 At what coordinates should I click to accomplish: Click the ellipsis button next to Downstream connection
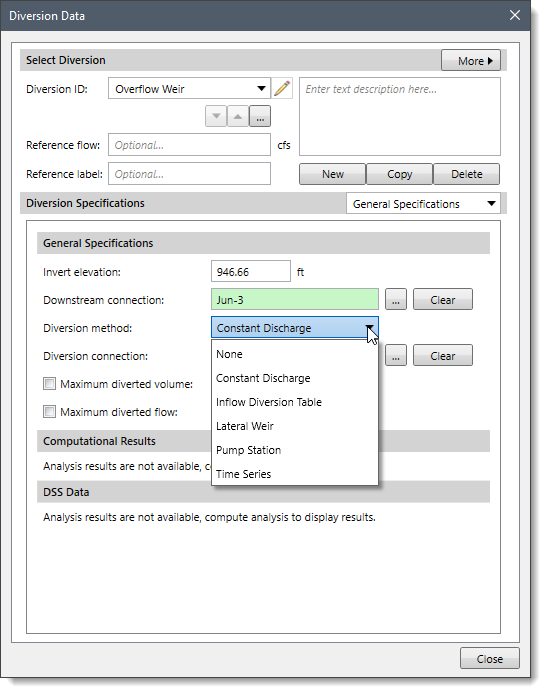(396, 300)
